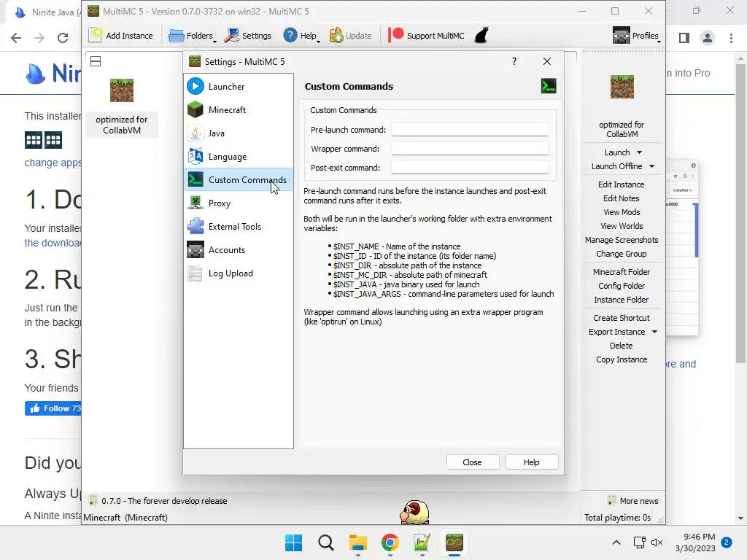Click the Add Instance toolbar button
This screenshot has width=747, height=560.
(x=122, y=36)
